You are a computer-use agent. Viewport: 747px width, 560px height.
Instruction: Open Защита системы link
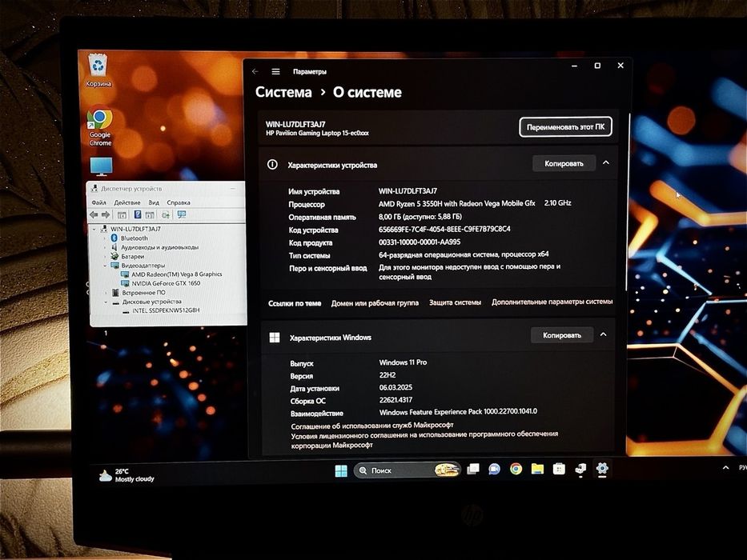point(455,302)
